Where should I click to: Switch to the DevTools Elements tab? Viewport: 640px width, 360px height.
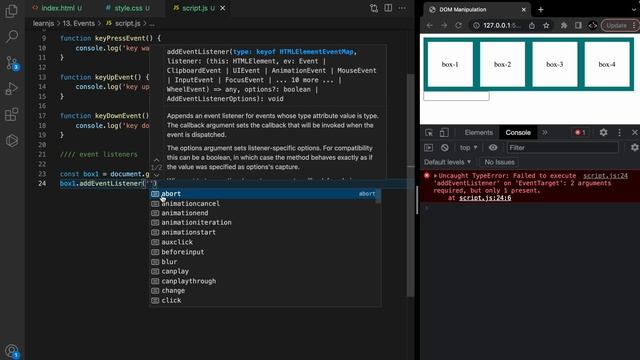[478, 132]
